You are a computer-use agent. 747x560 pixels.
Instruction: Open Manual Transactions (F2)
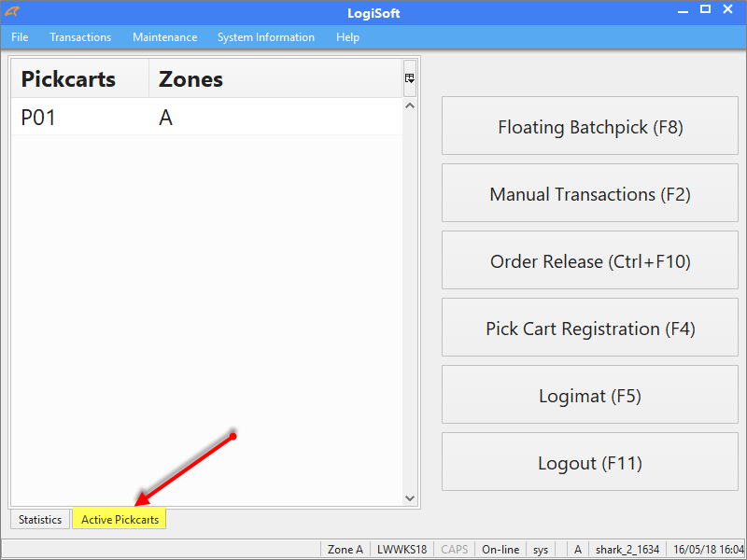point(590,193)
